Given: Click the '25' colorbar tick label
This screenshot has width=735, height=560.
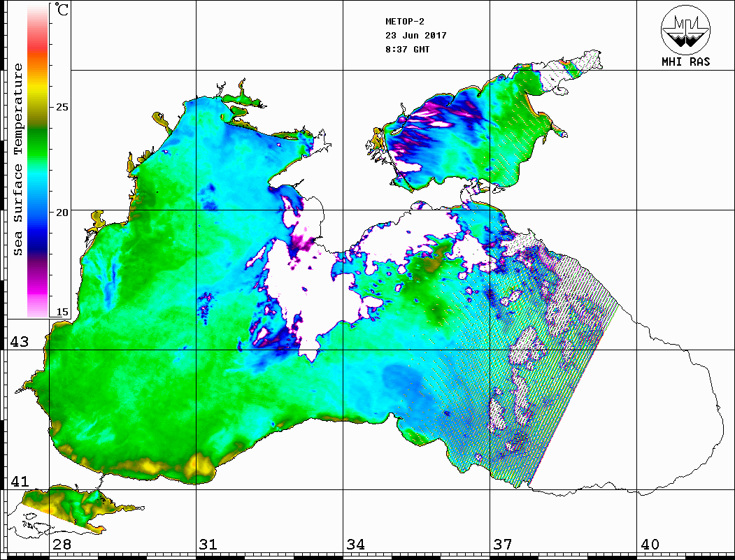Looking at the screenshot, I should (62, 107).
